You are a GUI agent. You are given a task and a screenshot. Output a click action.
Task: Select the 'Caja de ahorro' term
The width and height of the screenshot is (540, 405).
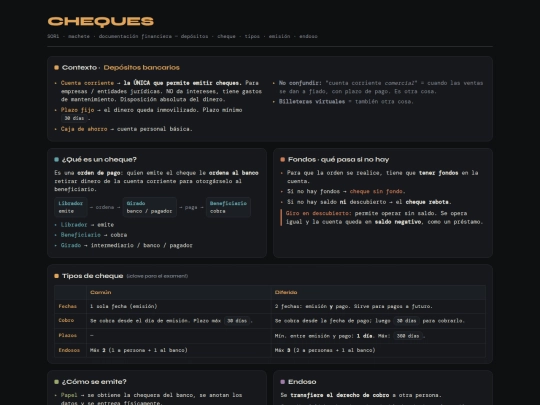[84, 129]
